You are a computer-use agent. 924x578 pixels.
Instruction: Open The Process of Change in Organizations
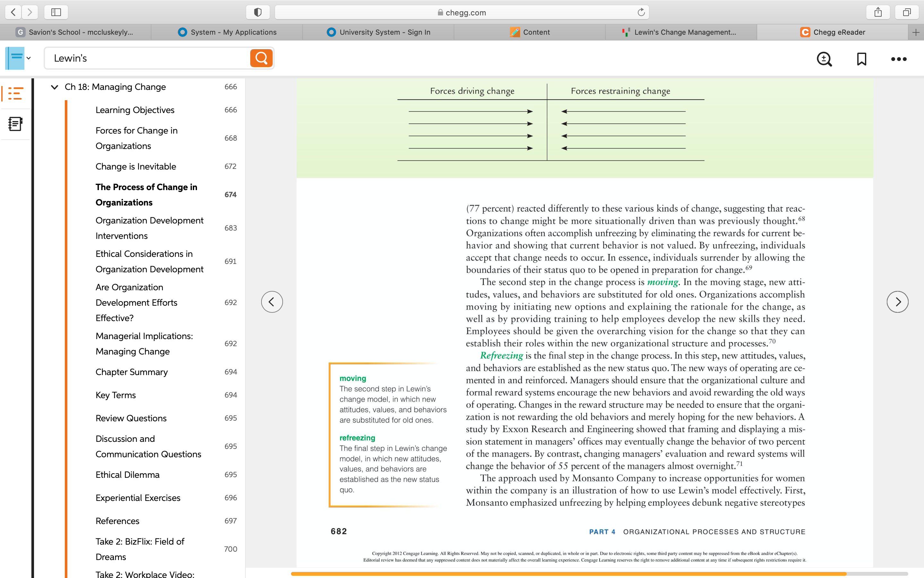click(x=146, y=195)
